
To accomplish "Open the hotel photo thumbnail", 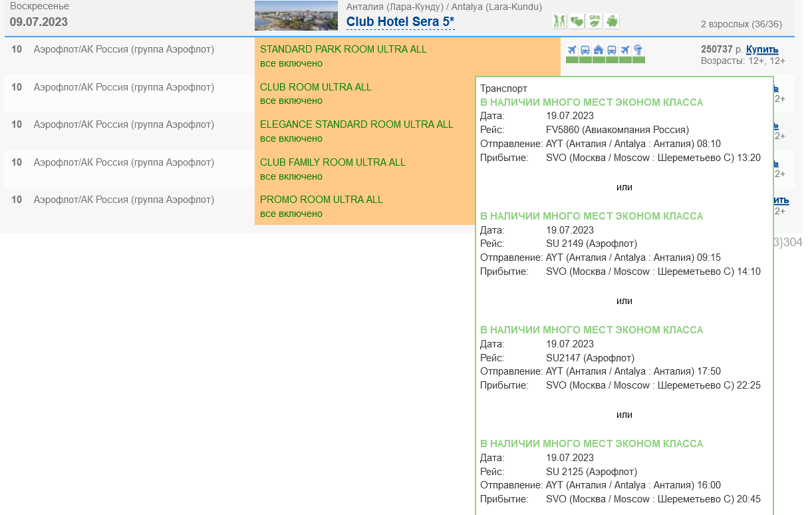I will [295, 16].
